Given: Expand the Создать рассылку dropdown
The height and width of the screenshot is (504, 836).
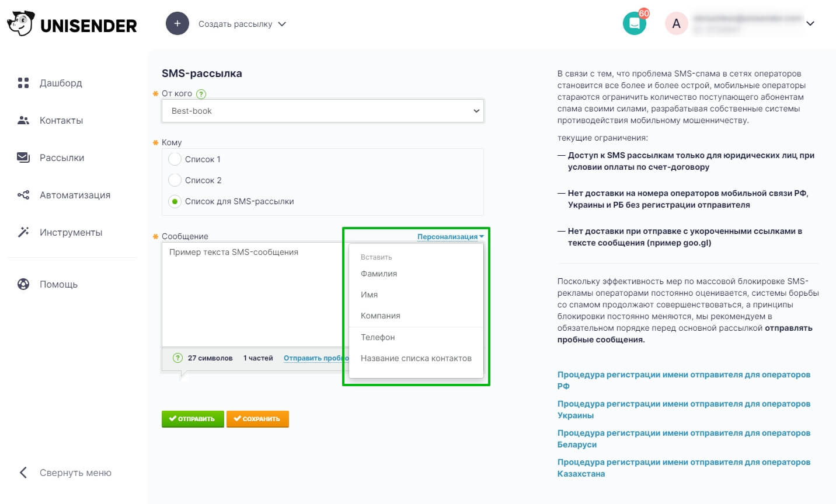Looking at the screenshot, I should point(242,24).
